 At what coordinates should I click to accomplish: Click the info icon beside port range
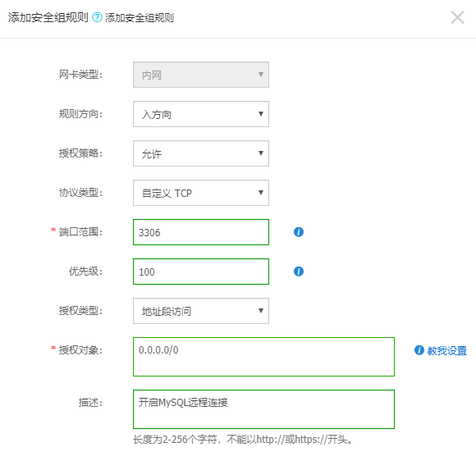click(x=299, y=232)
